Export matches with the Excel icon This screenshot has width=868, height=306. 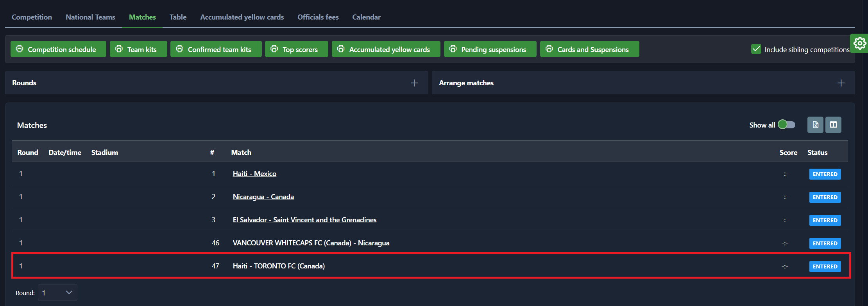(x=815, y=125)
